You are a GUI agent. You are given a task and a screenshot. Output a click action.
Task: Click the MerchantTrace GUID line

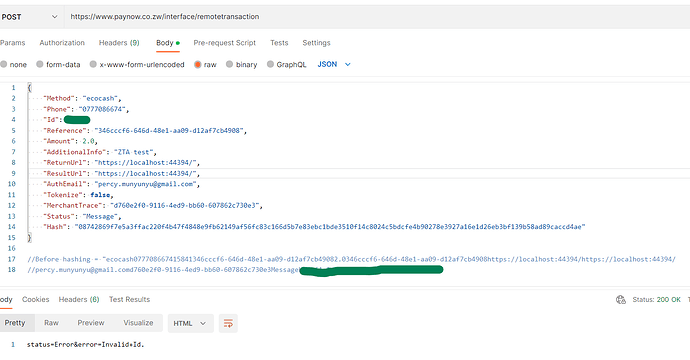tap(152, 206)
